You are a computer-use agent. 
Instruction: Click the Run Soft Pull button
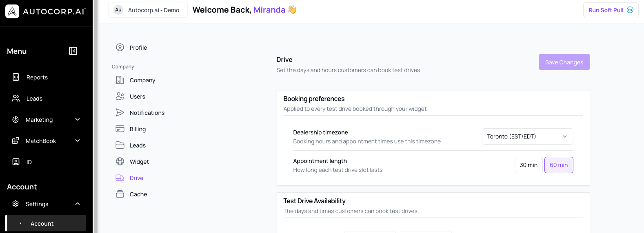tap(611, 10)
